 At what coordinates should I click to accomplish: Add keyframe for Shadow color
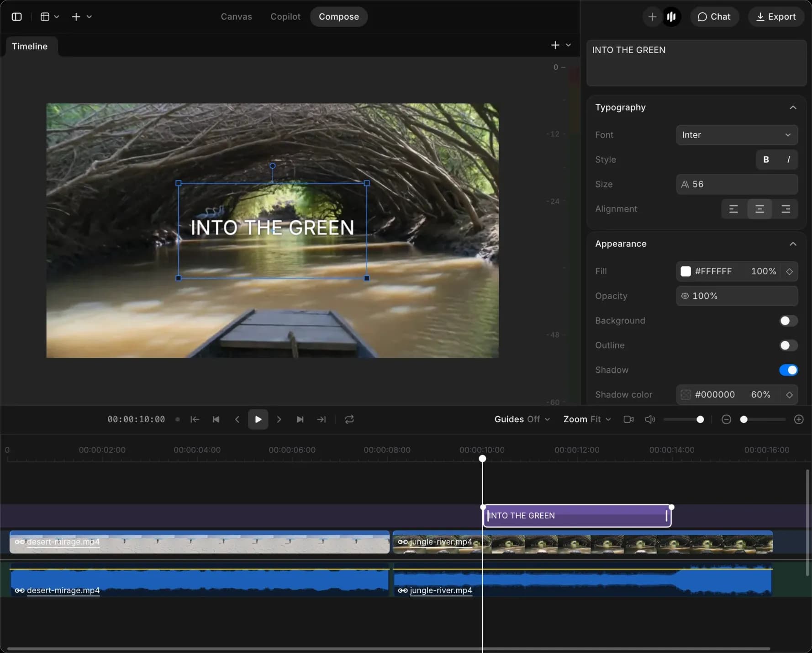coord(789,395)
